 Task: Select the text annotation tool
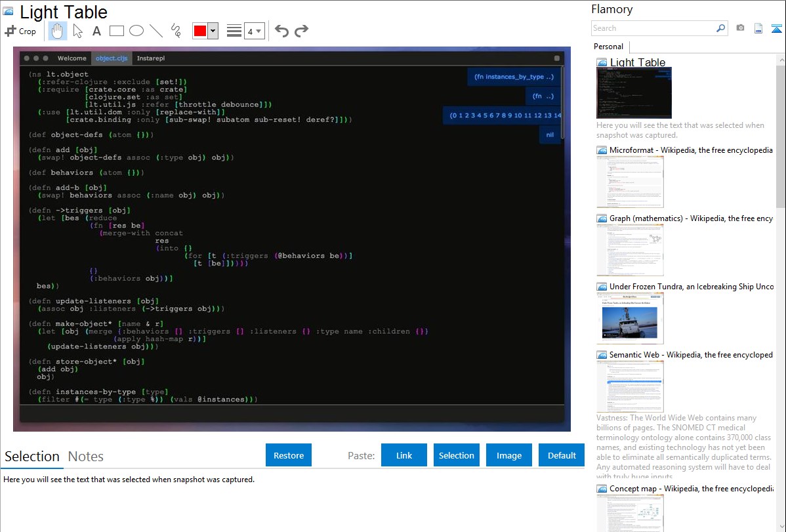pyautogui.click(x=96, y=31)
